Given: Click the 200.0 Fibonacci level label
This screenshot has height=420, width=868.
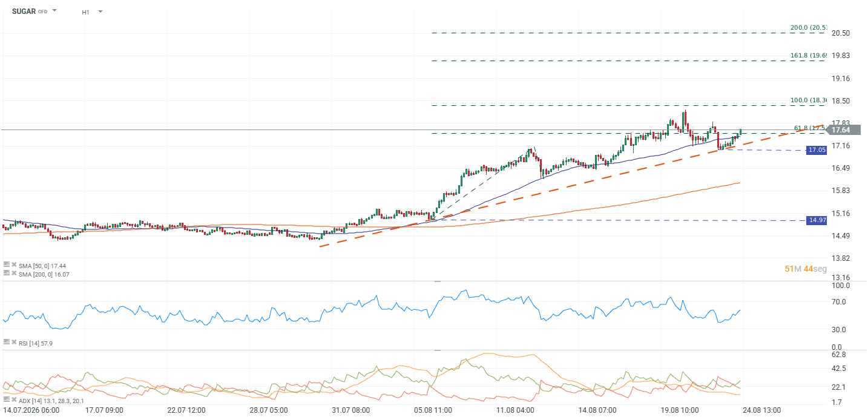Looking at the screenshot, I should [808, 28].
